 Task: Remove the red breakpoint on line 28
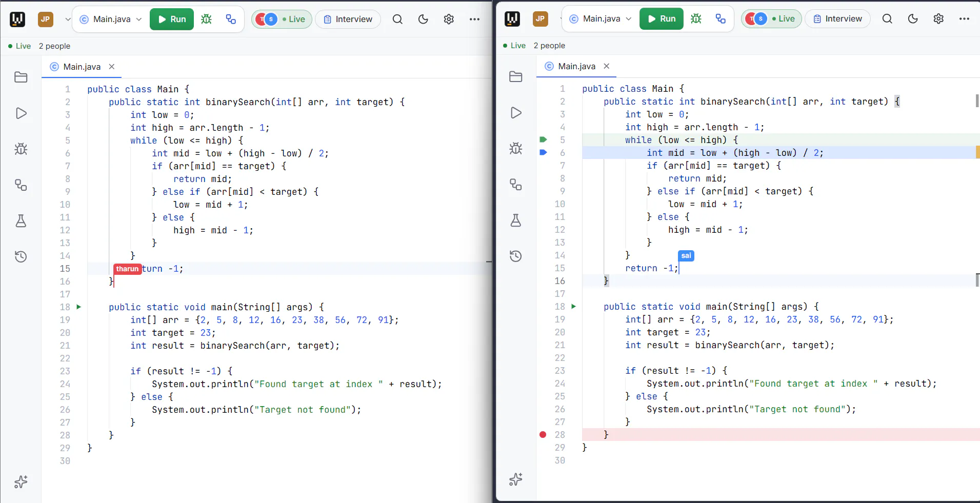click(x=543, y=434)
